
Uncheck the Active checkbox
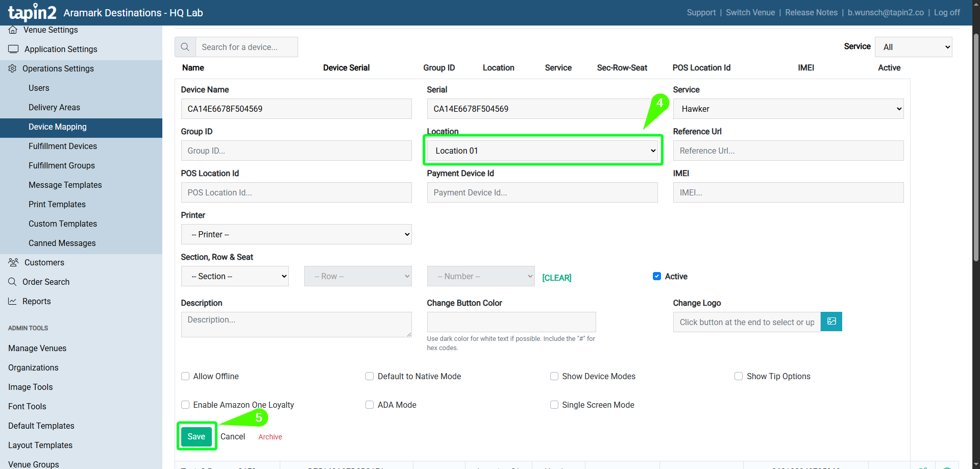(x=657, y=276)
